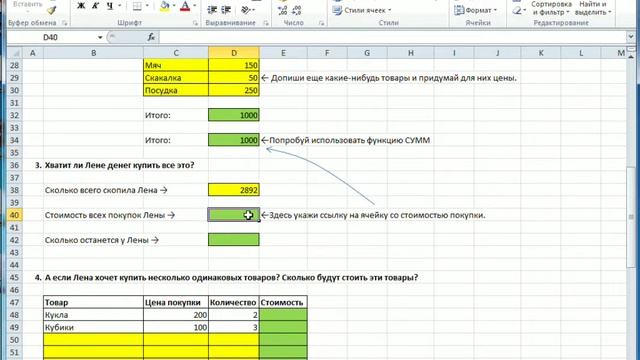The width and height of the screenshot is (640, 360).
Task: Open the font color dropdown arrow
Action: point(194,6)
